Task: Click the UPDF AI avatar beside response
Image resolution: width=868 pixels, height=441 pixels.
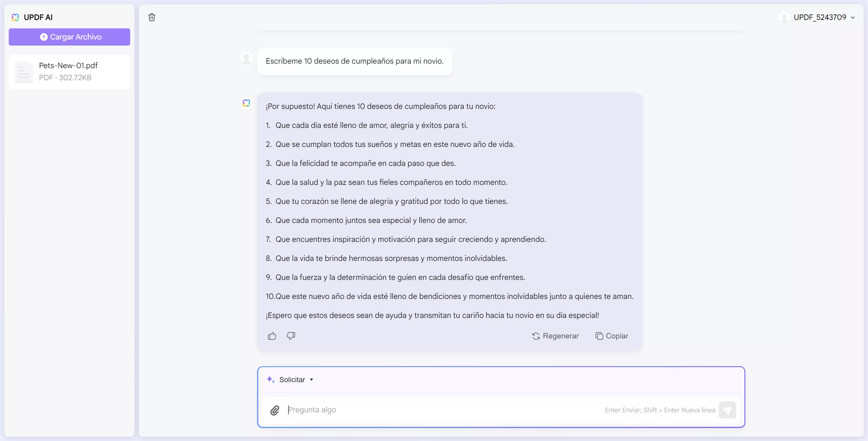Action: pos(246,103)
